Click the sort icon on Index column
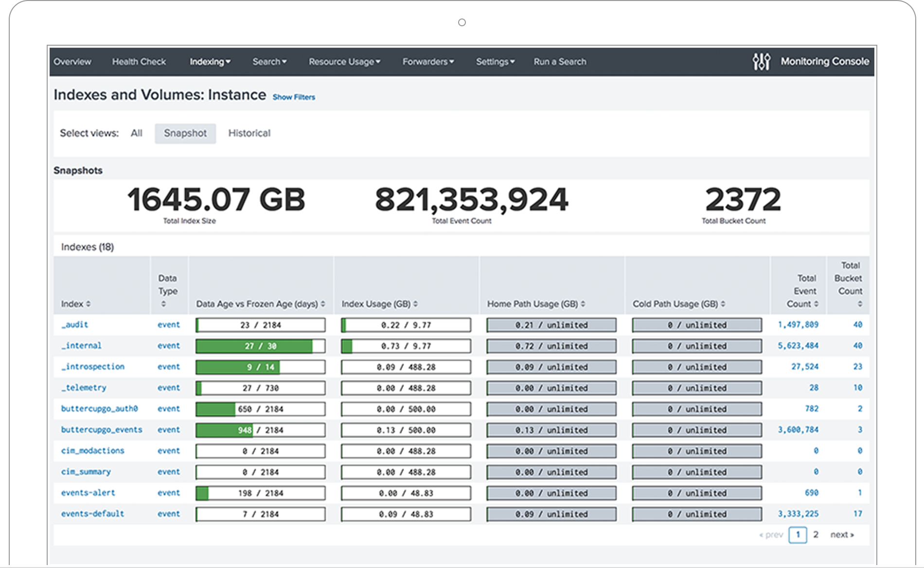The image size is (924, 568). [x=89, y=303]
